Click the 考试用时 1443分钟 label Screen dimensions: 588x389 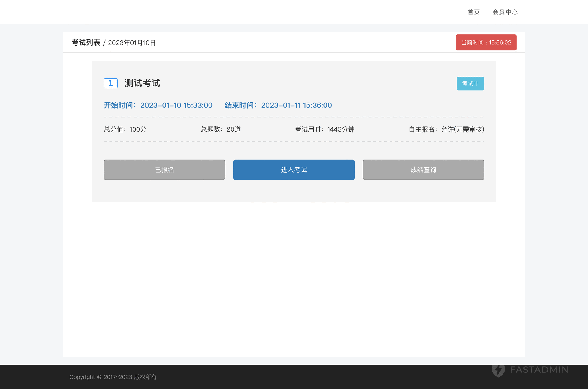(x=325, y=129)
